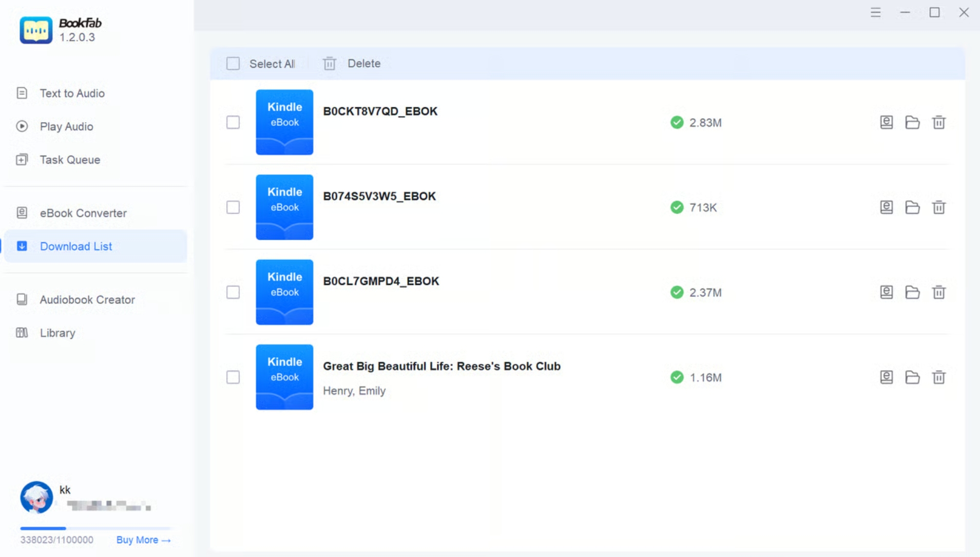Open the Library section
This screenshot has width=980, height=557.
[x=57, y=333]
